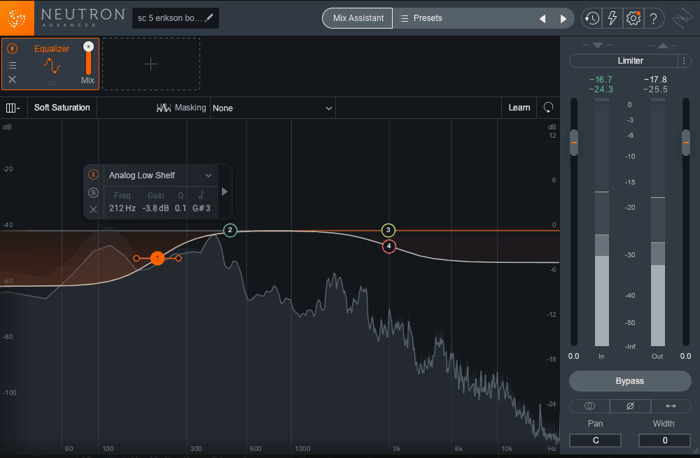
Task: Click the iZotope wave logo icon
Action: pyautogui.click(x=682, y=19)
